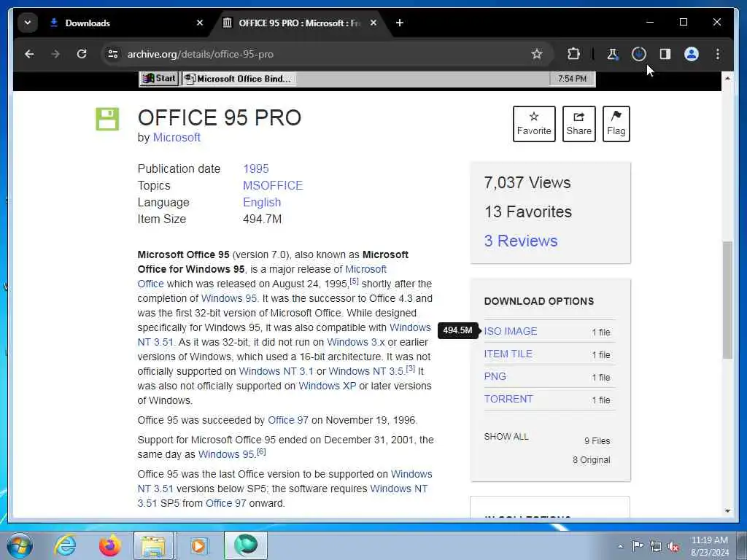Click the emulated Windows 95 Start button
This screenshot has width=747, height=560.
(159, 79)
